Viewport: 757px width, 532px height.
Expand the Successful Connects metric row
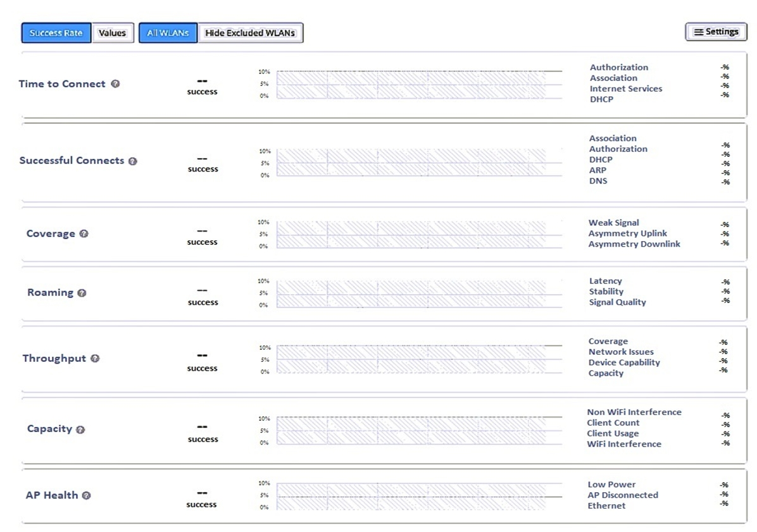tap(384, 163)
